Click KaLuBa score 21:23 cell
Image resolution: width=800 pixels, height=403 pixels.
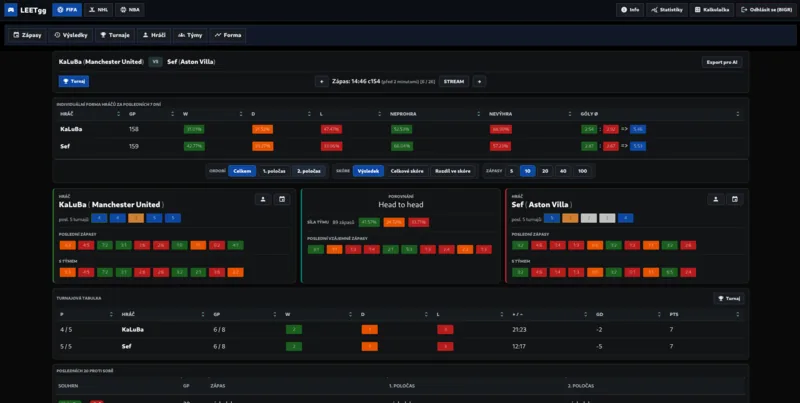click(519, 330)
